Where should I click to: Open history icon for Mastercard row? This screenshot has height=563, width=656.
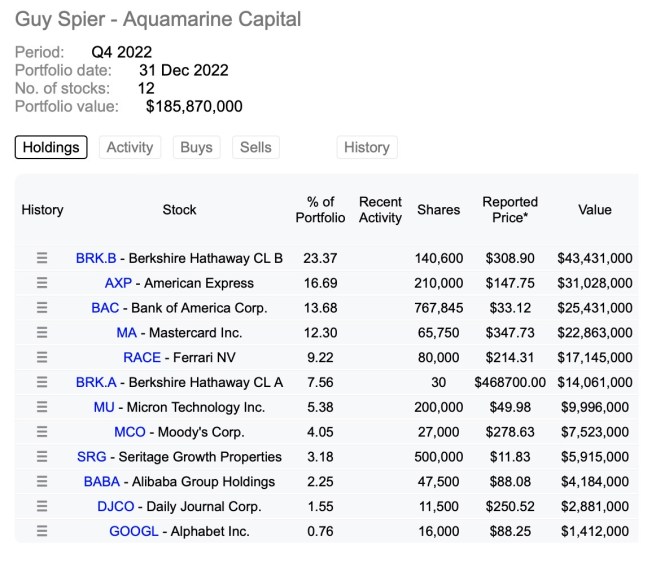42,332
